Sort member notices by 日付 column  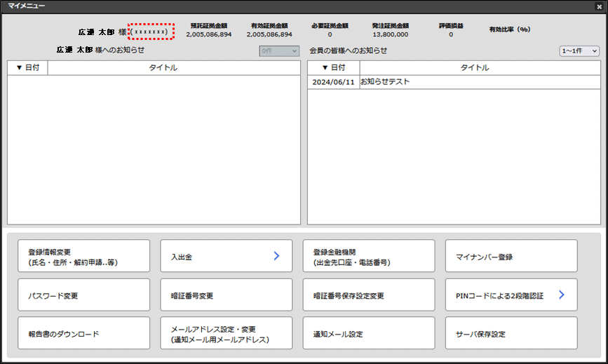333,68
